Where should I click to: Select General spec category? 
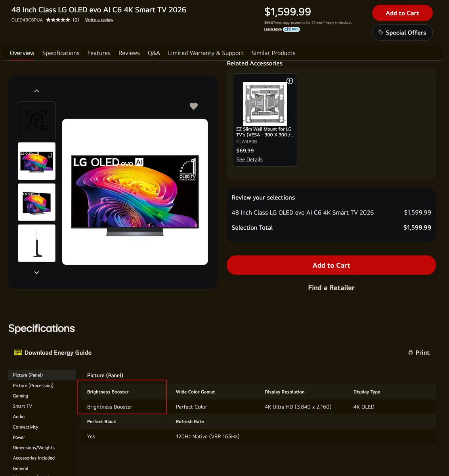coord(21,468)
